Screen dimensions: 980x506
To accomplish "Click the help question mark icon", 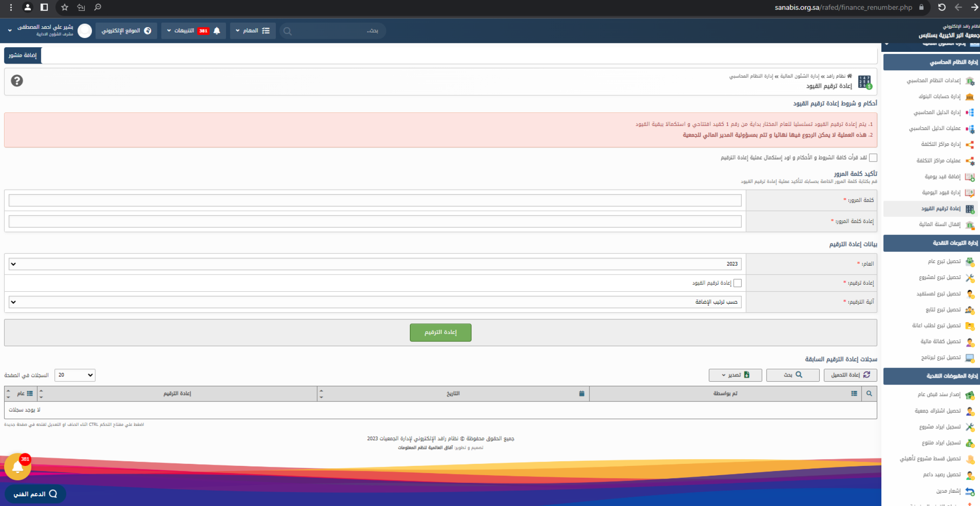I will (17, 81).
